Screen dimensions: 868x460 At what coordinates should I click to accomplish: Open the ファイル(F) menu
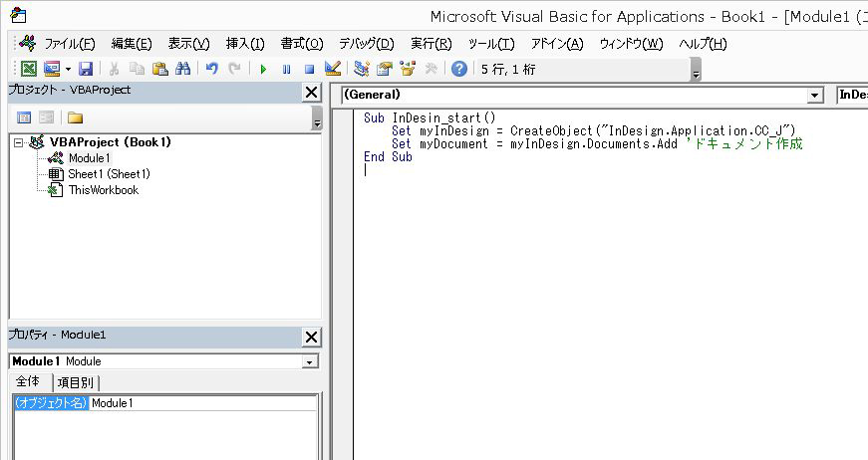70,43
